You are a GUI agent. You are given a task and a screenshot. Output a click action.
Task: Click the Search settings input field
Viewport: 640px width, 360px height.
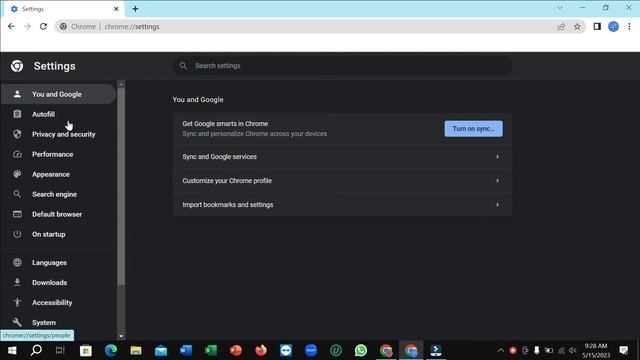click(343, 66)
